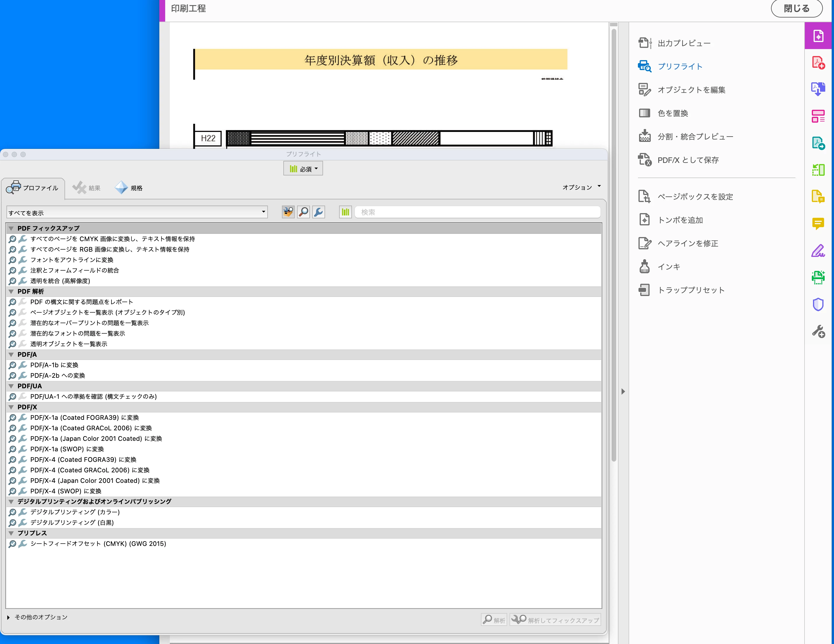Open the 色を置換 tool
The image size is (834, 644).
[x=672, y=113]
